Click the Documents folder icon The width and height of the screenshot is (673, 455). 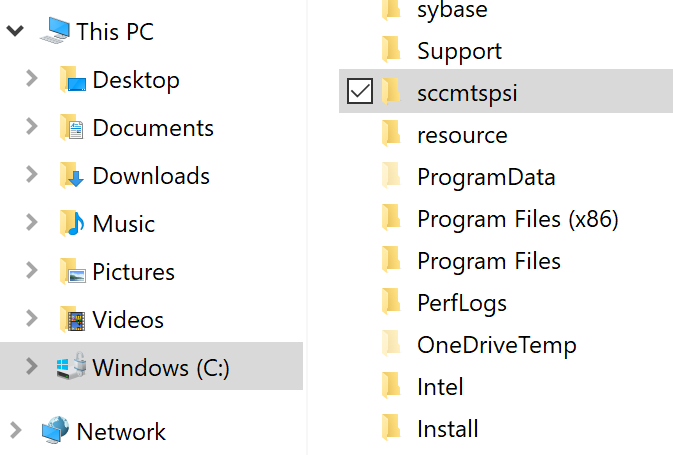[72, 128]
